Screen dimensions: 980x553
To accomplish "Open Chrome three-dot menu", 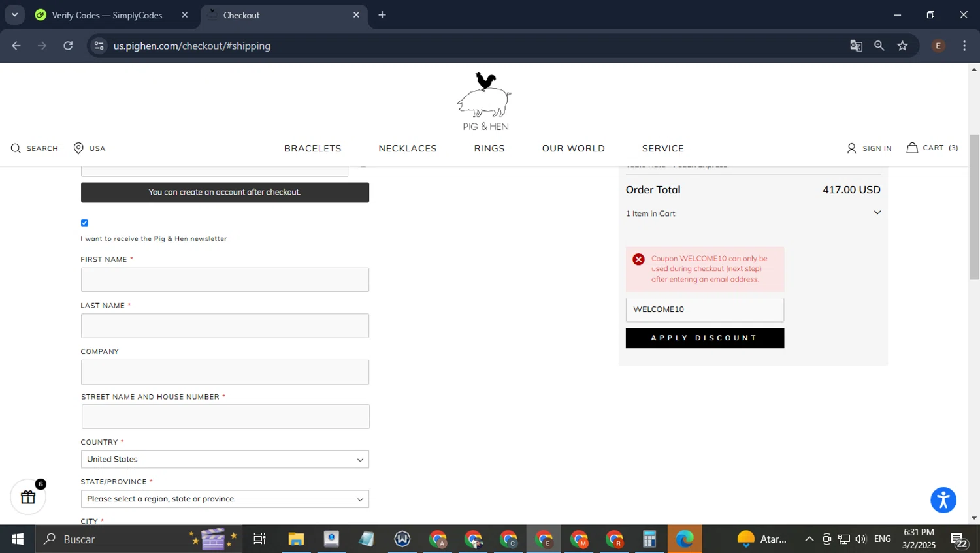I will pyautogui.click(x=964, y=46).
